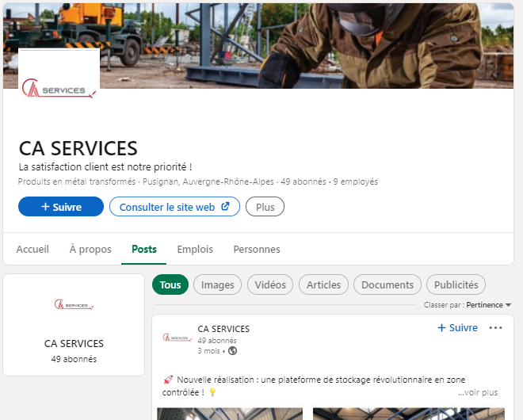Click CA SERVICES name in sidebar card
Viewport: 523px width, 420px height.
pos(74,344)
